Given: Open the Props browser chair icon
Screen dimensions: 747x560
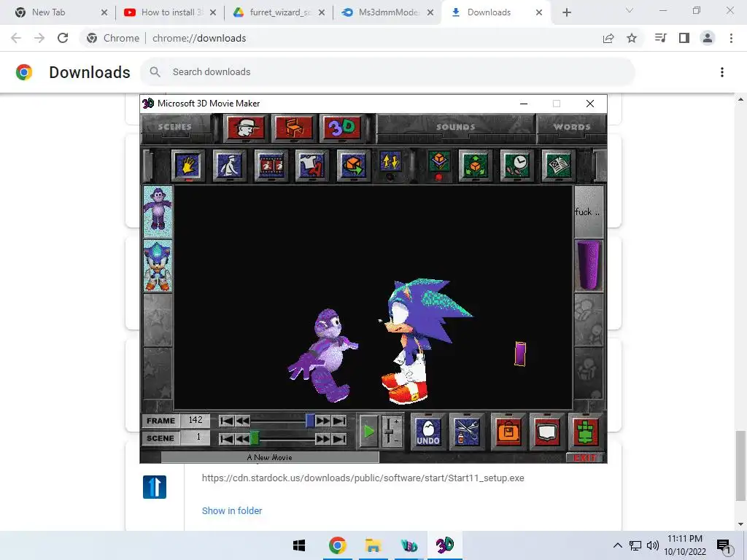Looking at the screenshot, I should point(294,128).
